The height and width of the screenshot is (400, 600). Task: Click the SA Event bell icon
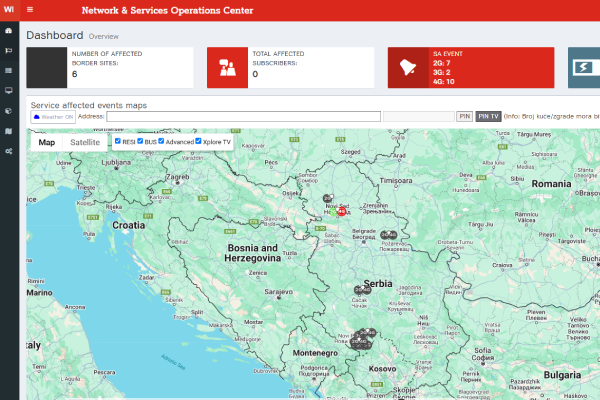click(x=407, y=68)
